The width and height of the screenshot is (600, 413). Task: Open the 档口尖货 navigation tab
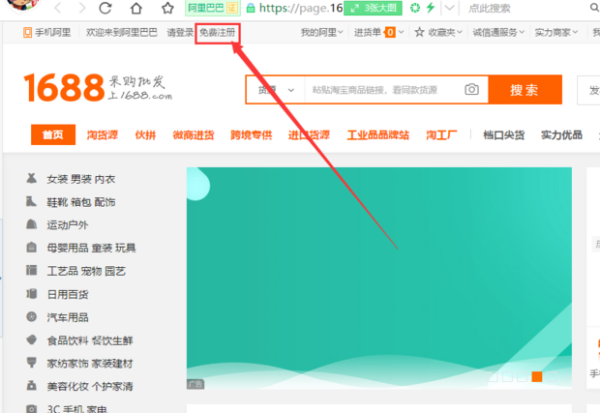(504, 135)
